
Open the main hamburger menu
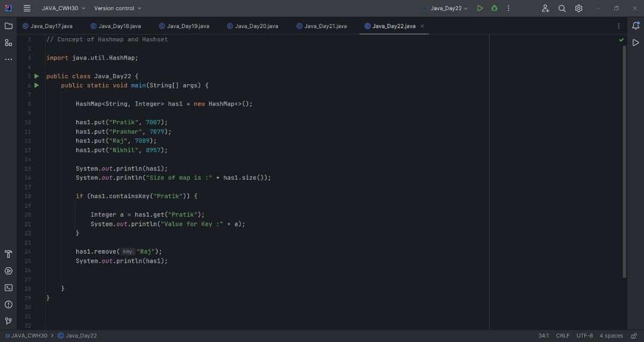point(27,8)
